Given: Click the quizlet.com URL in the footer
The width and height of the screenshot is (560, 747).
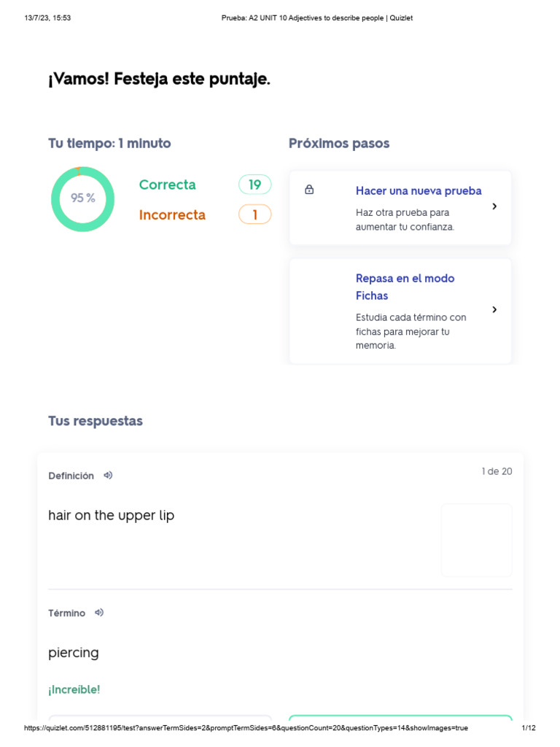Looking at the screenshot, I should (246, 728).
